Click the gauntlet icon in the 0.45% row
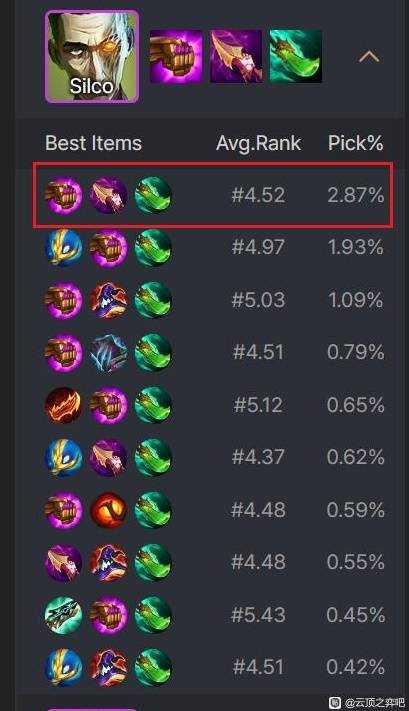Screen dimensions: 409x711 pyautogui.click(x=108, y=615)
